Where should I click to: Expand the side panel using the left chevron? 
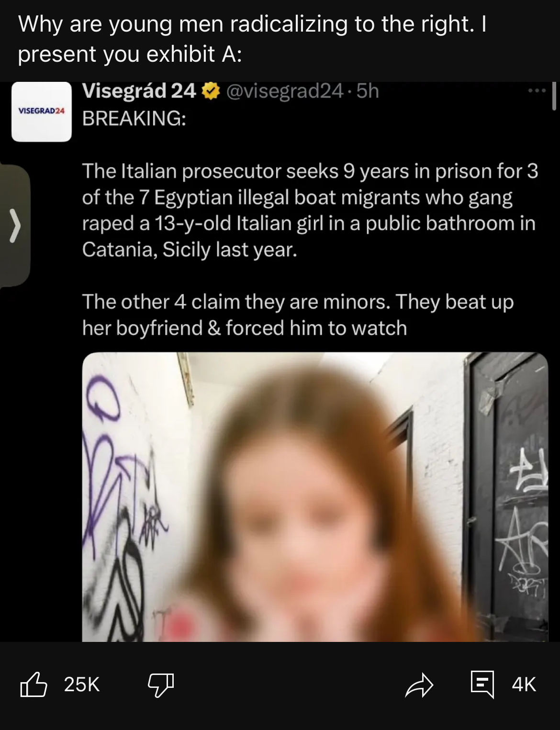pos(15,225)
